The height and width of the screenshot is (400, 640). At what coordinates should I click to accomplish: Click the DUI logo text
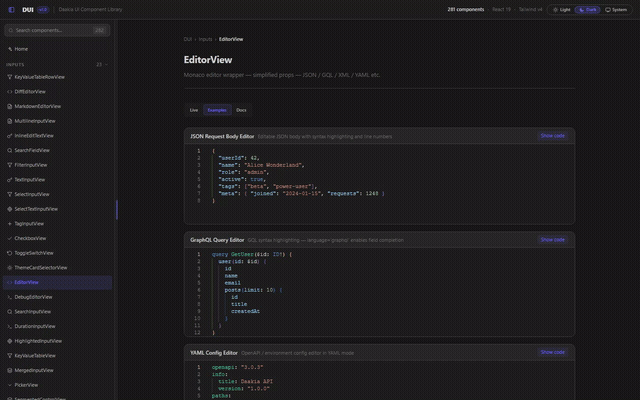(x=28, y=9)
